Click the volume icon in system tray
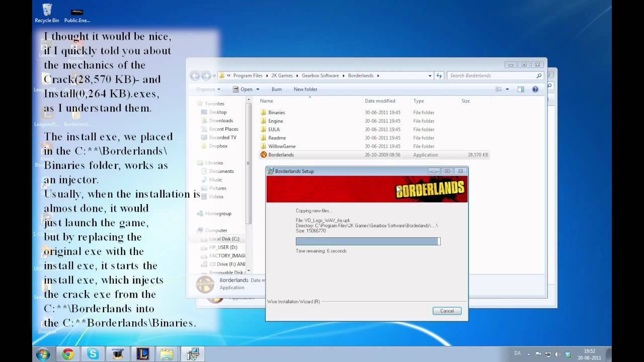Image resolution: width=644 pixels, height=362 pixels. pos(558,354)
